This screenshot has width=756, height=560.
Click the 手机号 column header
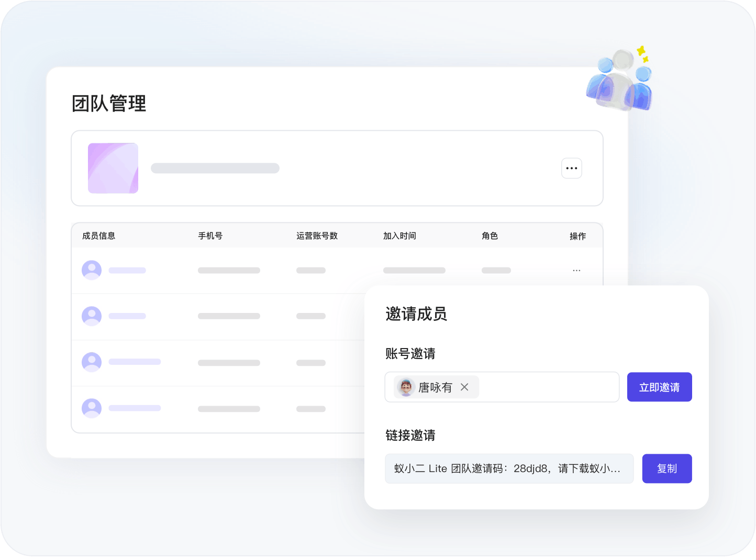(210, 236)
